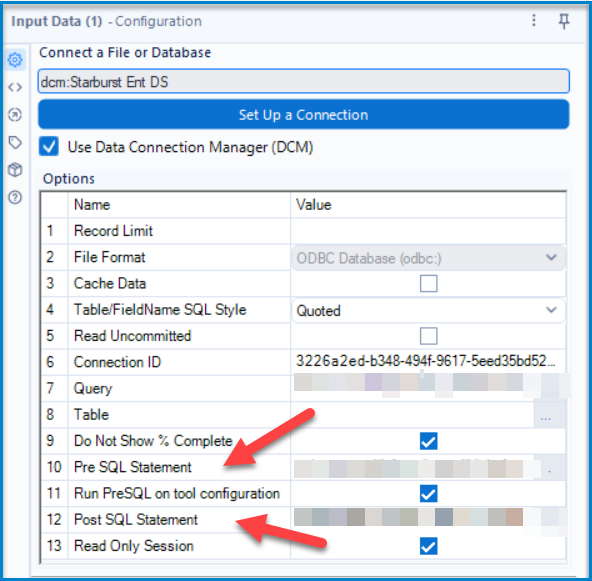Pin the Configuration window
Screen dimensions: 592x581
coord(564,21)
